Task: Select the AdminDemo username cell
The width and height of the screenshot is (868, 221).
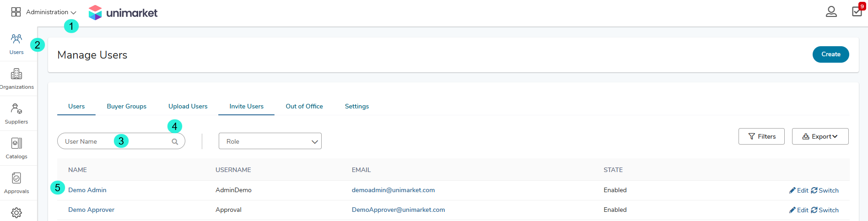Action: coord(233,190)
